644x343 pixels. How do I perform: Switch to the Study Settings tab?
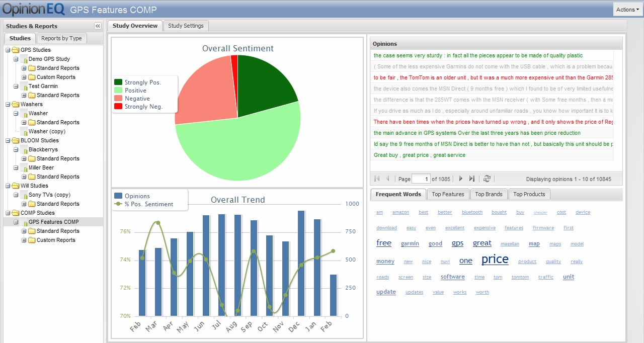[186, 26]
